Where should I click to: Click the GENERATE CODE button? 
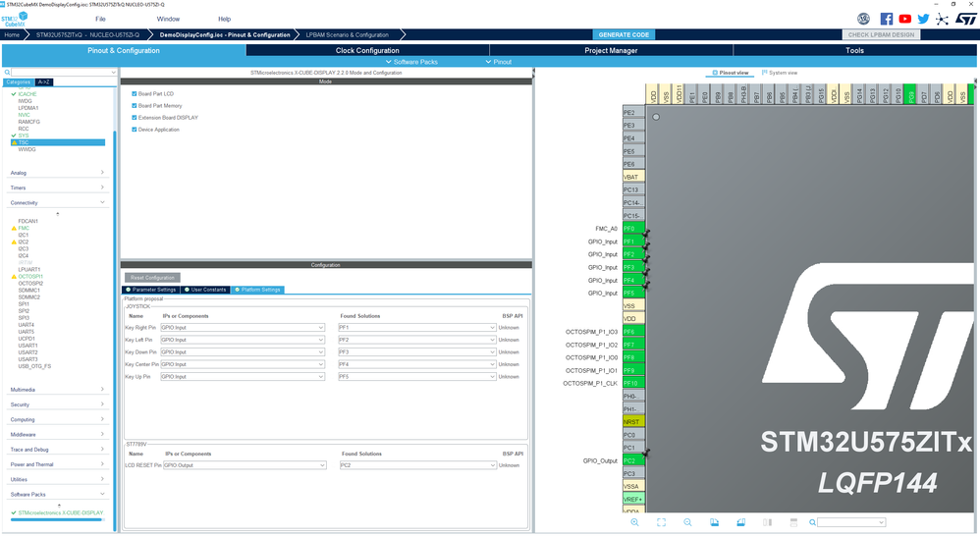click(624, 35)
